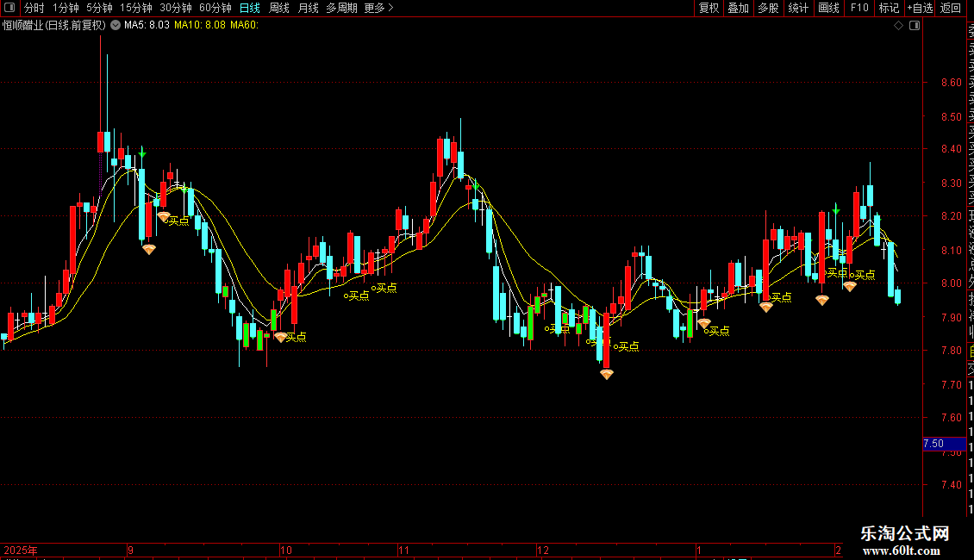This screenshot has width=974, height=560.
Task: Click the blue 7.50 price marker
Action: (x=944, y=444)
